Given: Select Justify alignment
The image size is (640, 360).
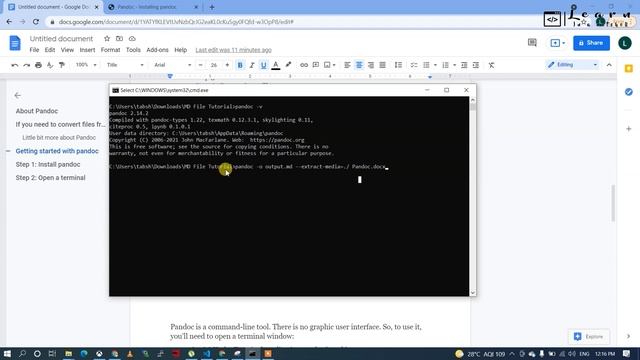Looking at the screenshot, I should coord(382,65).
